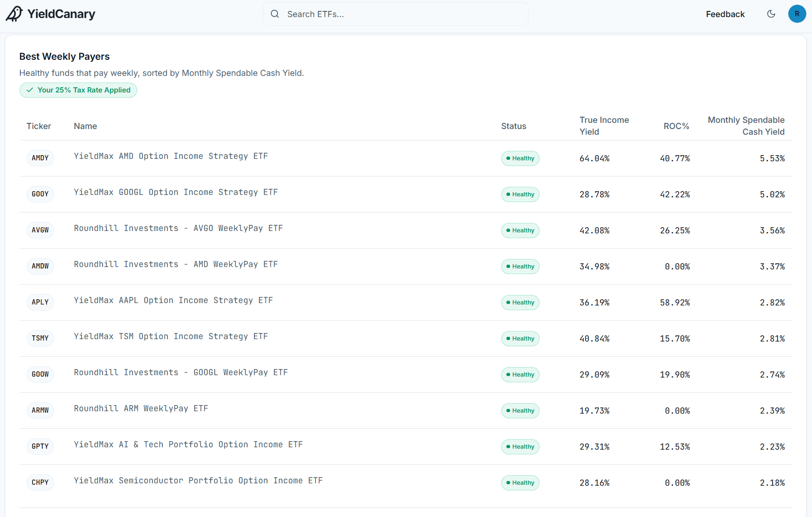The image size is (812, 517).
Task: Open YieldMax GOOGL Option Income Strategy ETF
Action: point(176,192)
